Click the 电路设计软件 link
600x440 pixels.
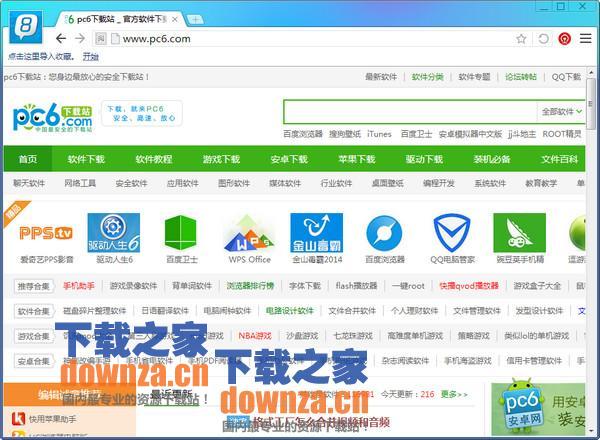point(290,311)
